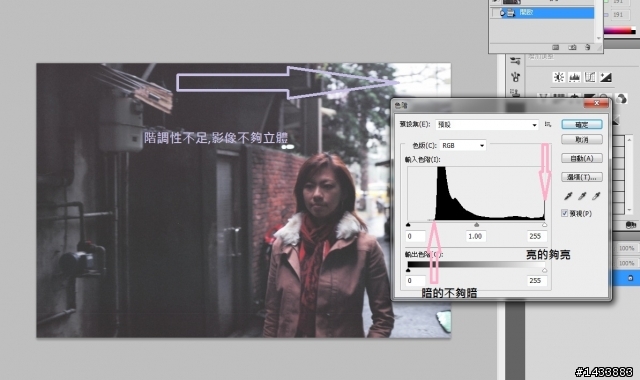Screen dimensions: 640x380
Task: Click the color ramp spectrum bar
Action: [620, 31]
